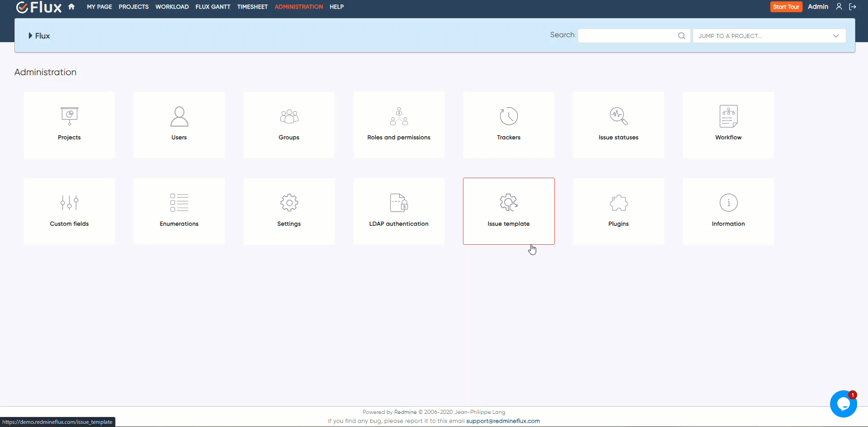Click the Projects label text
The height and width of the screenshot is (427, 868).
(69, 138)
